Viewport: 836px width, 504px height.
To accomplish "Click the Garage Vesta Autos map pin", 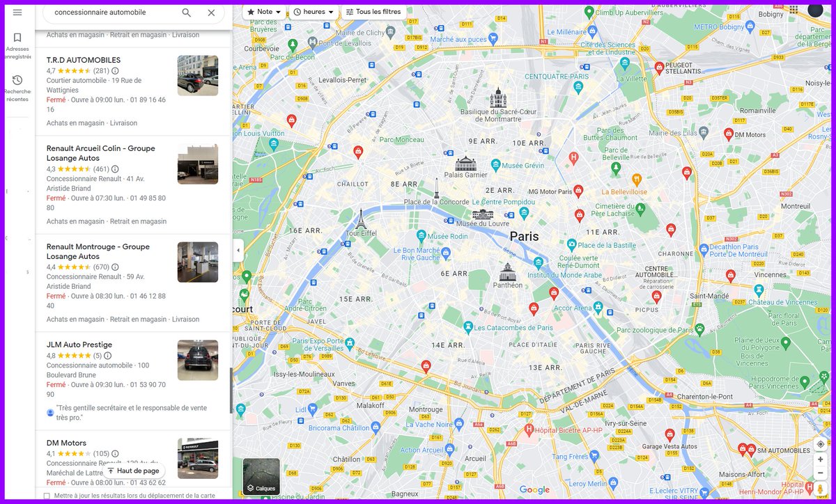I will click(669, 434).
